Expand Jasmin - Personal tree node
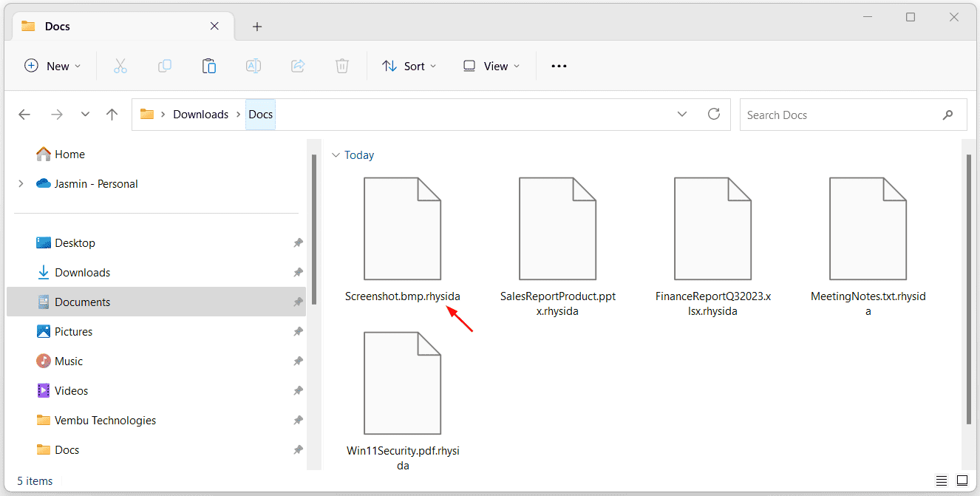This screenshot has width=980, height=496. [x=21, y=183]
